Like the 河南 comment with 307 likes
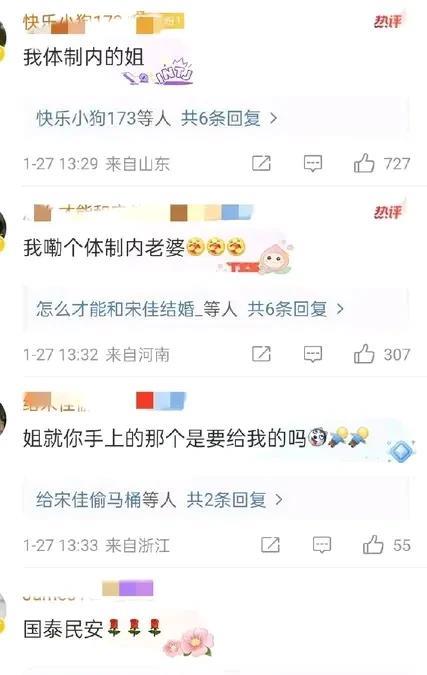 [364, 354]
